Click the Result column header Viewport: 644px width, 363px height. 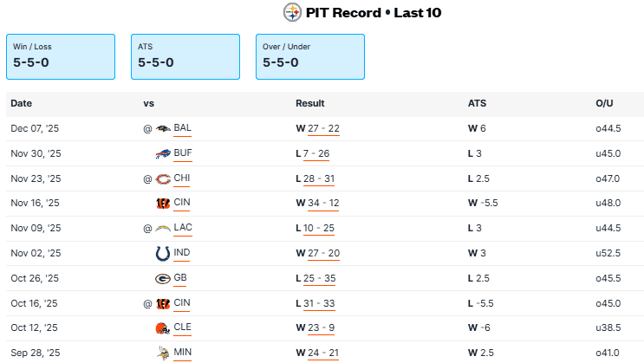point(310,103)
